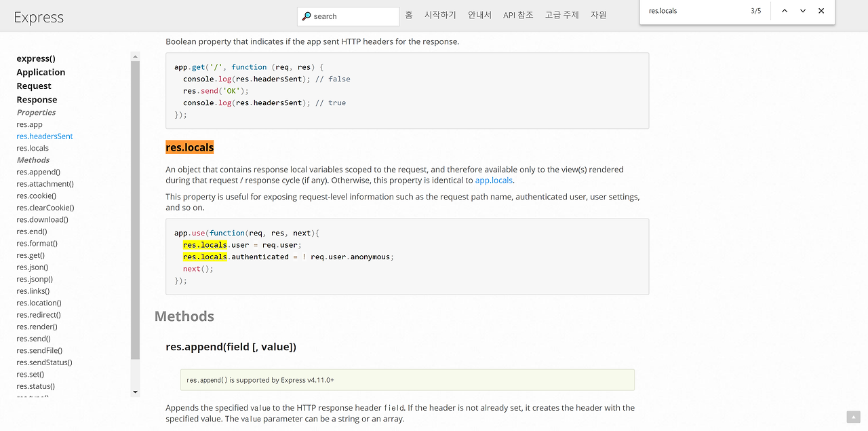868x431 pixels.
Task: Open the 시작하기 menu
Action: pyautogui.click(x=440, y=15)
